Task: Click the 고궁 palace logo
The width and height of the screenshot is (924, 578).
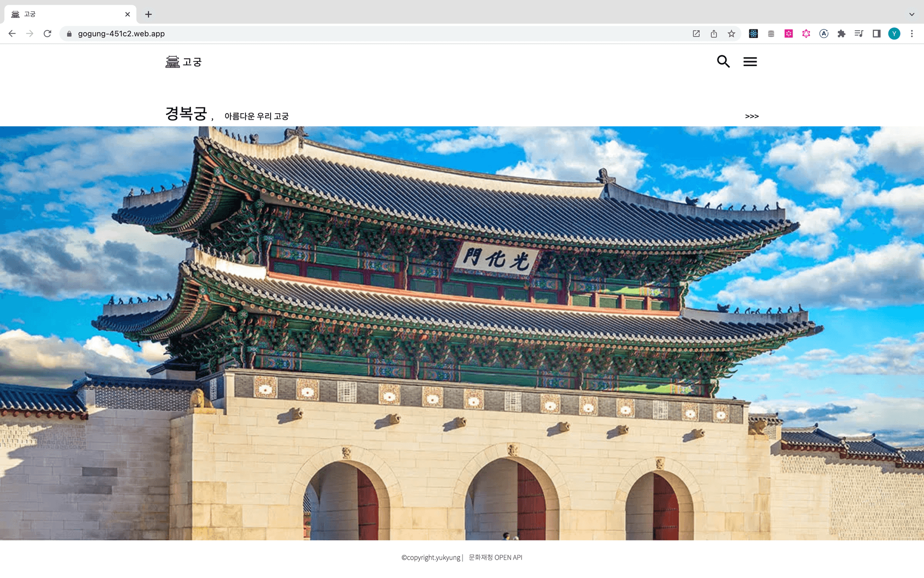Action: click(x=183, y=62)
